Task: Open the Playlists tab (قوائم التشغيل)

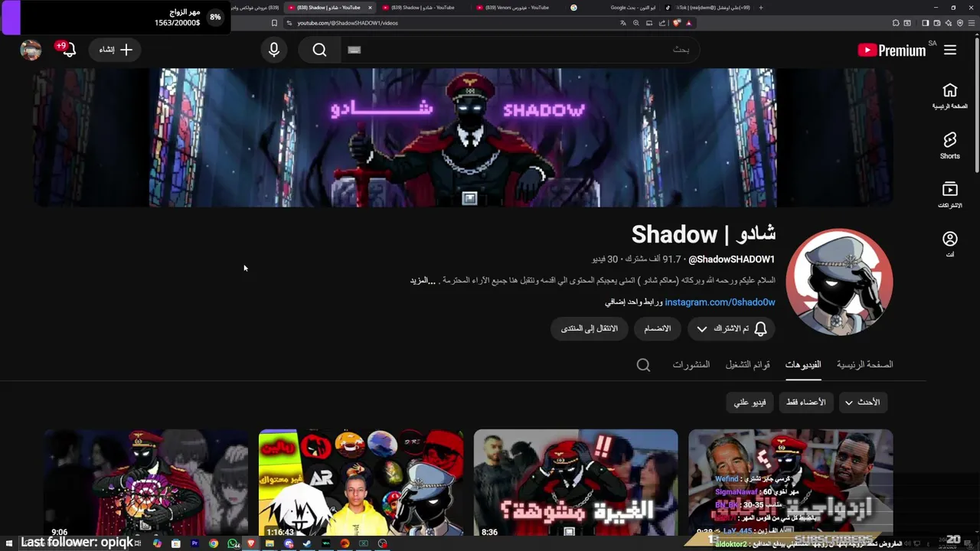Action: point(748,365)
